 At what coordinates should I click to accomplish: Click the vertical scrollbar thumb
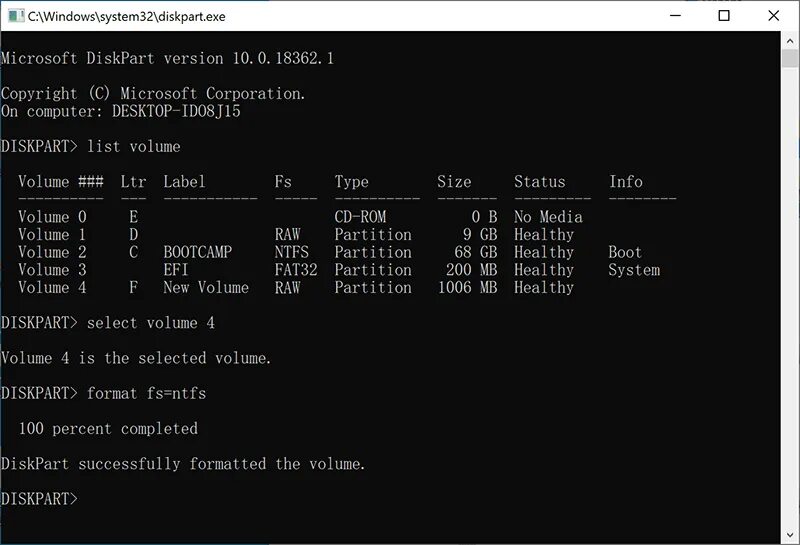pyautogui.click(x=790, y=58)
